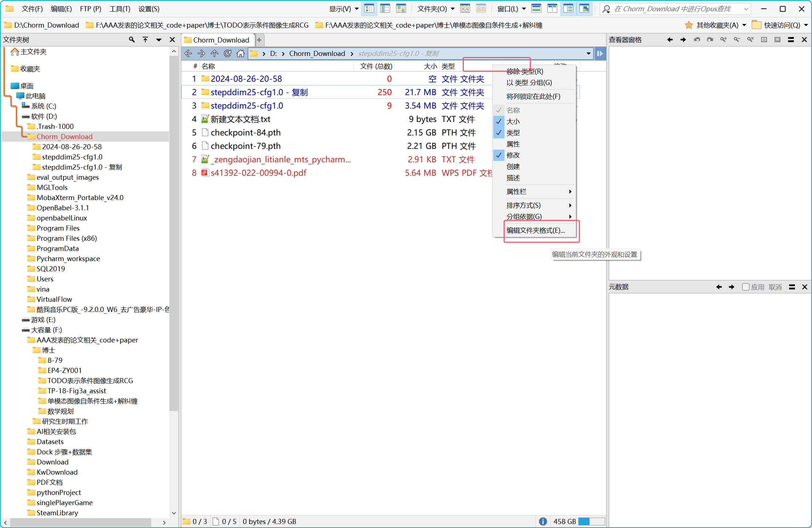Open the 快速访问(Q) dropdown
The width and height of the screenshot is (812, 528).
pyautogui.click(x=781, y=25)
